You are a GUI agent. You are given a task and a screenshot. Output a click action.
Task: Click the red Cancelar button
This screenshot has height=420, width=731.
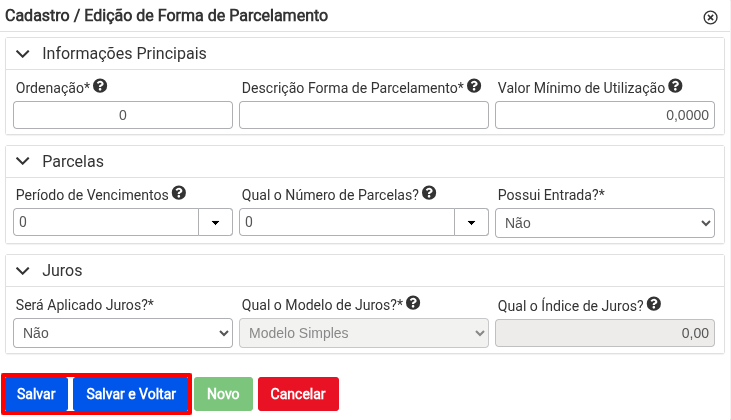(298, 394)
